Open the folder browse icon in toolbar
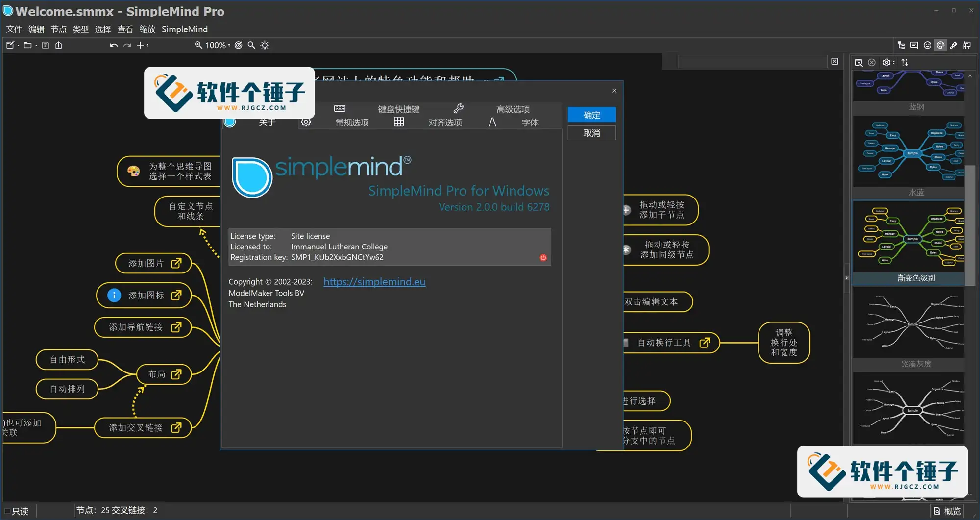The width and height of the screenshot is (980, 520). pos(27,45)
